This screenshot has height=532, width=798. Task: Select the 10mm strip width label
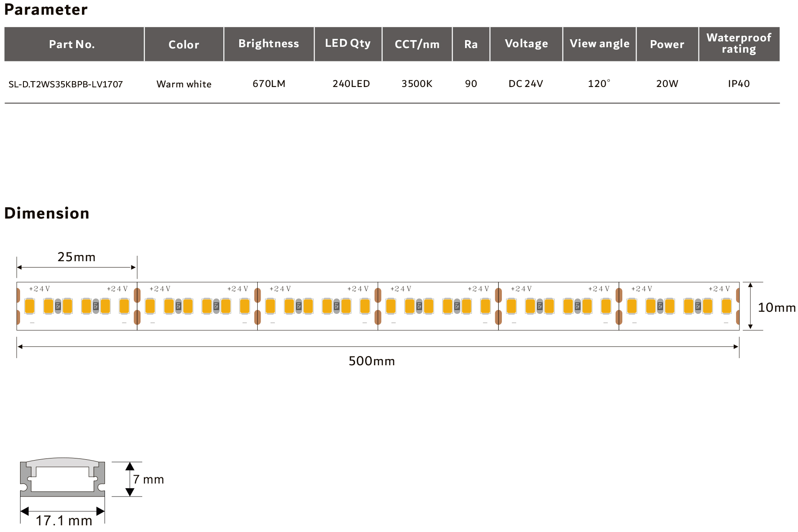pyautogui.click(x=777, y=308)
